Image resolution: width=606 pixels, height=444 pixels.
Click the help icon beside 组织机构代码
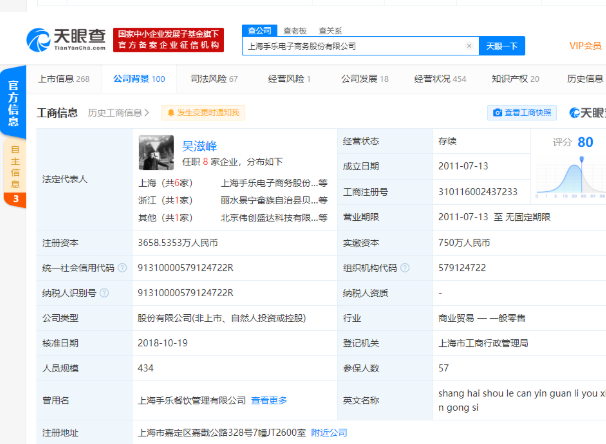[x=405, y=268]
